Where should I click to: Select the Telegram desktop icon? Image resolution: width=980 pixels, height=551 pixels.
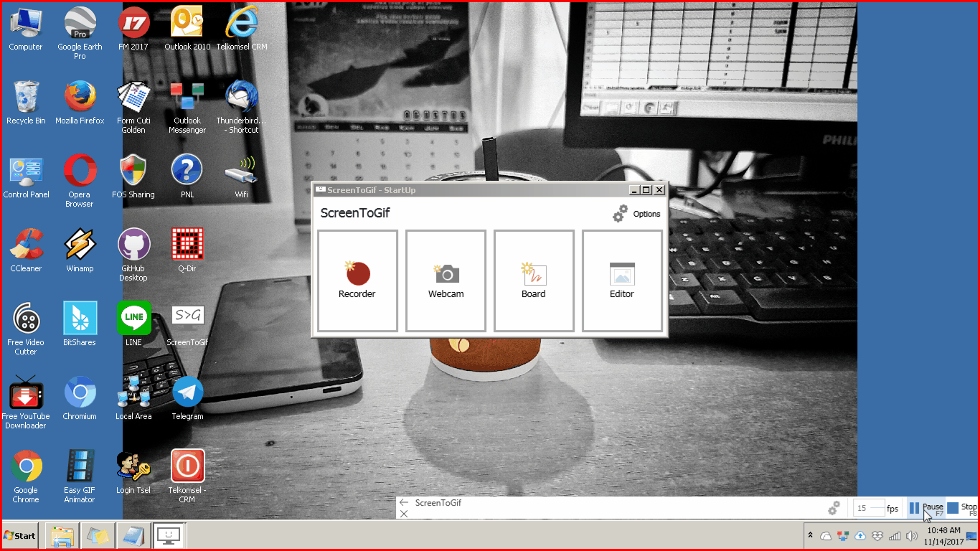pyautogui.click(x=187, y=399)
